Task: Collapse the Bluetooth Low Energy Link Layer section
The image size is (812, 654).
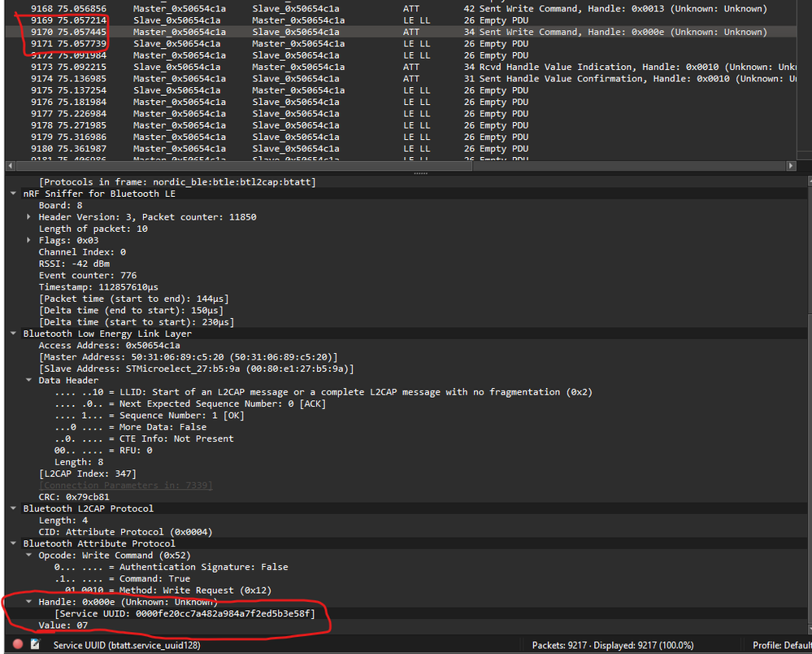Action: [x=11, y=333]
